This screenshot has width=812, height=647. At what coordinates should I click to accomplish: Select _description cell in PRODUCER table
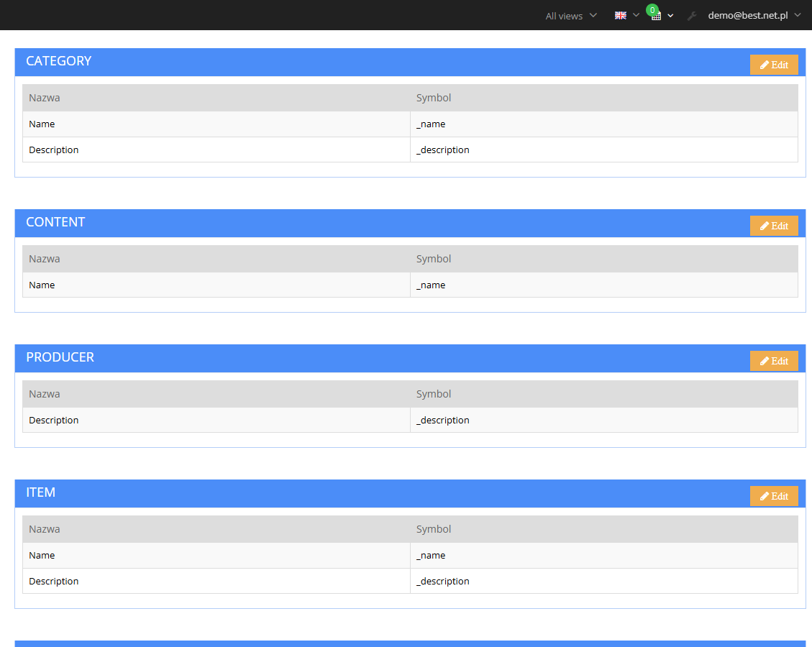(604, 420)
